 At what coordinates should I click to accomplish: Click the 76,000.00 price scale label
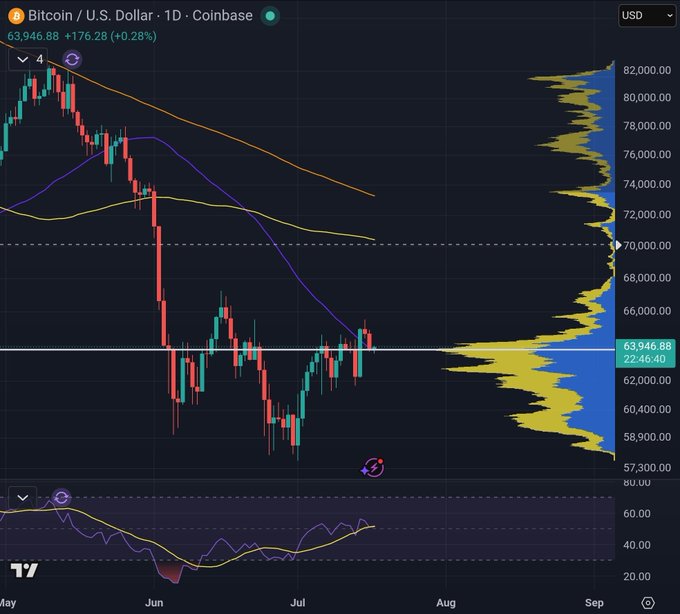[647, 155]
